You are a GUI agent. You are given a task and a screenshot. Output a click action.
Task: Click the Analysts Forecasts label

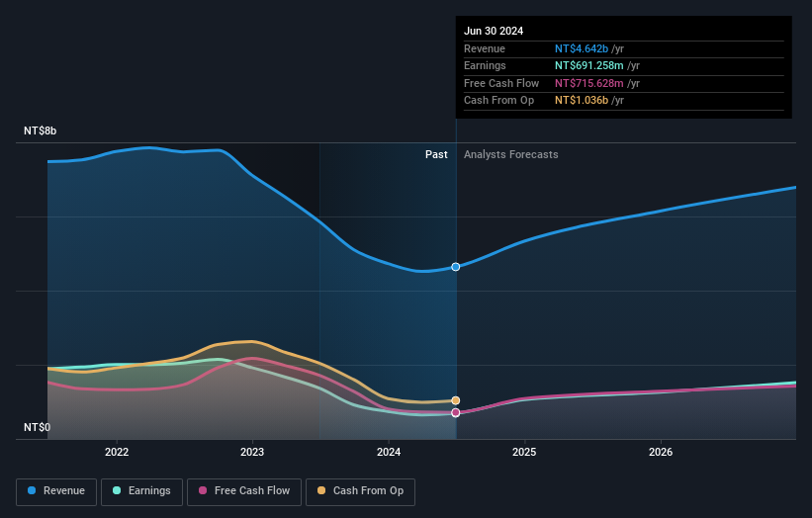point(511,155)
